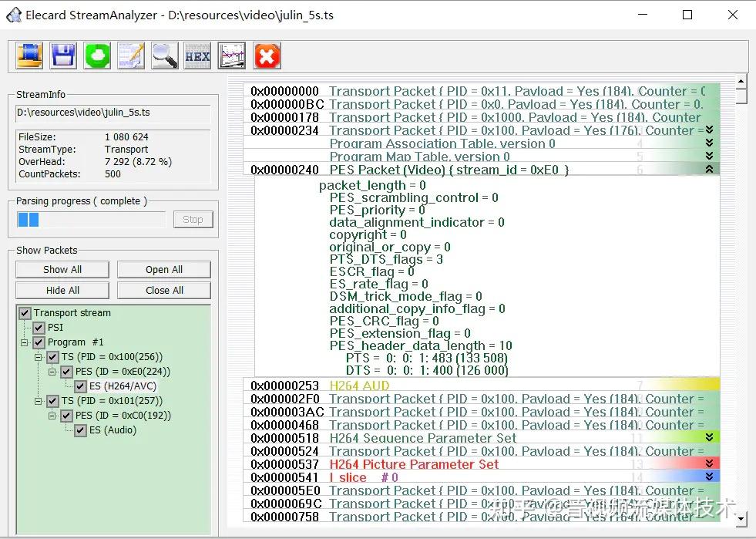
Task: Toggle the ES (H264/AVC) checkbox
Action: click(x=81, y=386)
